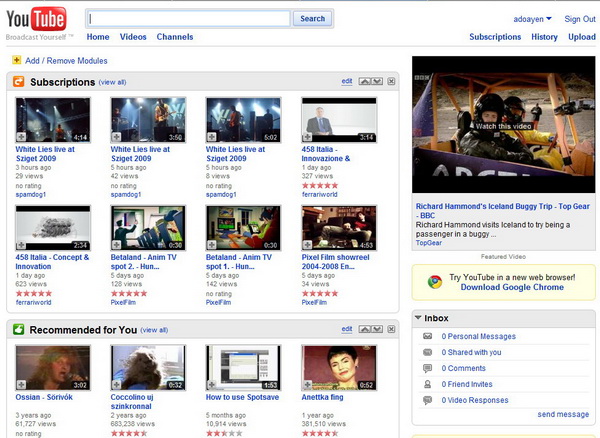The image size is (600, 438).
Task: Click the orange Subscriptions module icon
Action: (19, 81)
